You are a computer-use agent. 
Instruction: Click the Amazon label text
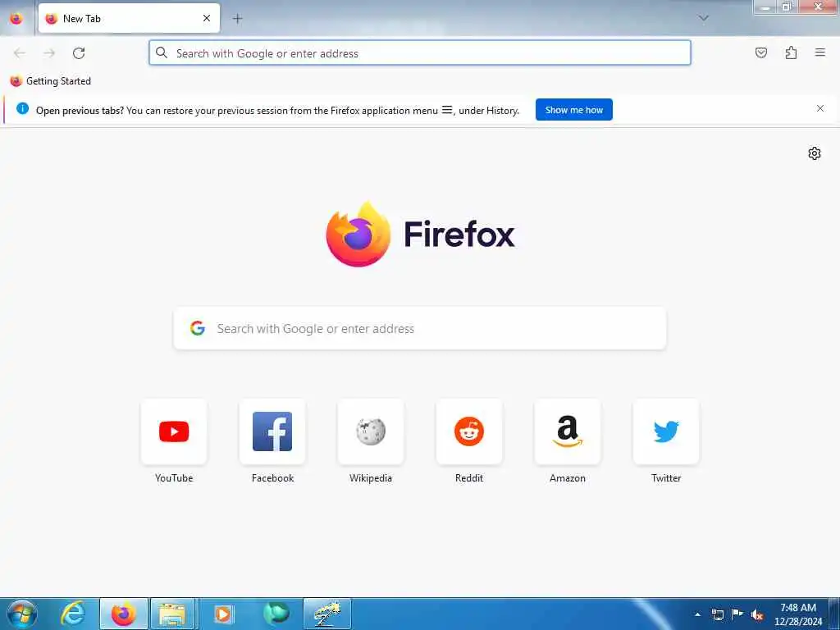[568, 478]
